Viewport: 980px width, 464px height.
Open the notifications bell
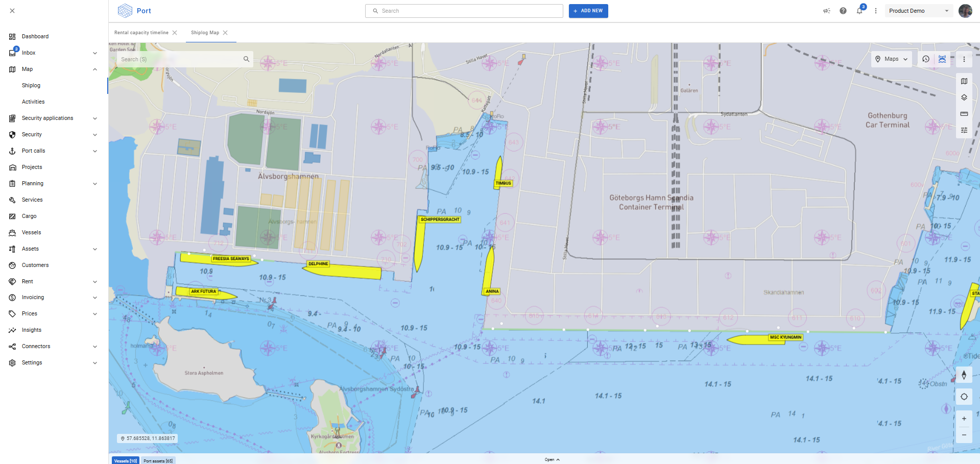859,11
